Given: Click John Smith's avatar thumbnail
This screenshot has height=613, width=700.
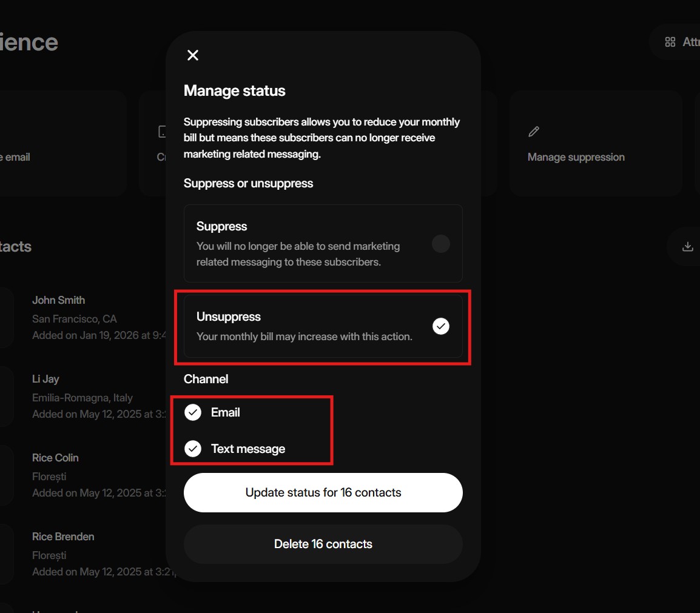Looking at the screenshot, I should (6, 317).
